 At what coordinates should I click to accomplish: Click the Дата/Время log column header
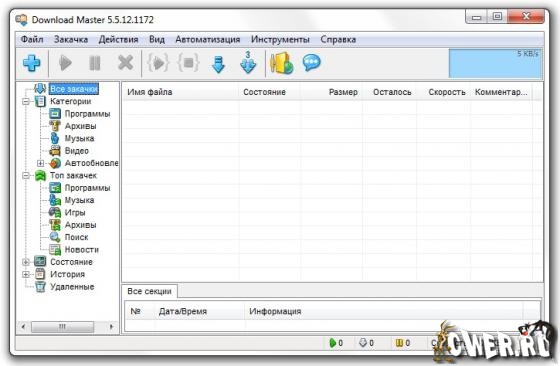(x=200, y=311)
